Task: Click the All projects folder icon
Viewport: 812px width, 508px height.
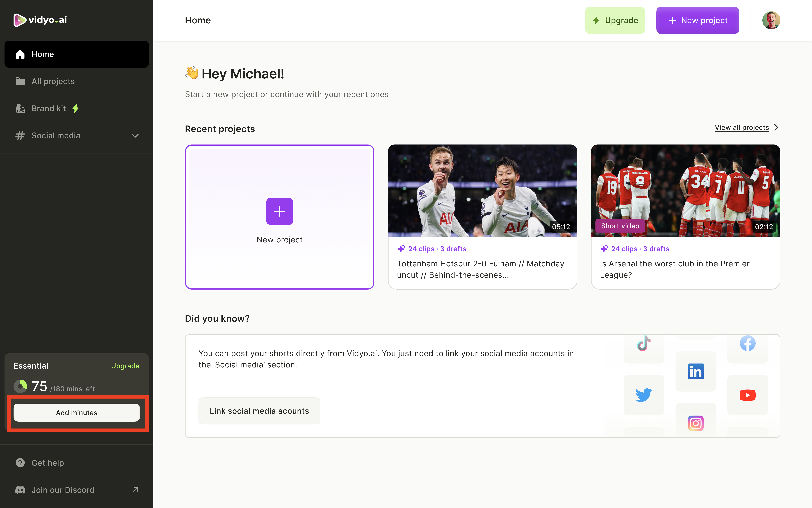Action: [20, 81]
